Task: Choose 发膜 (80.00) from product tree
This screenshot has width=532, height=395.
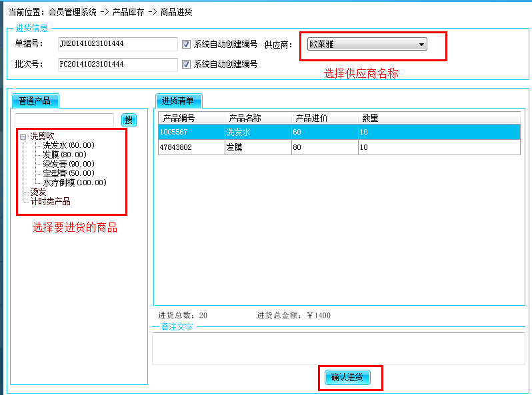Action: tap(65, 155)
